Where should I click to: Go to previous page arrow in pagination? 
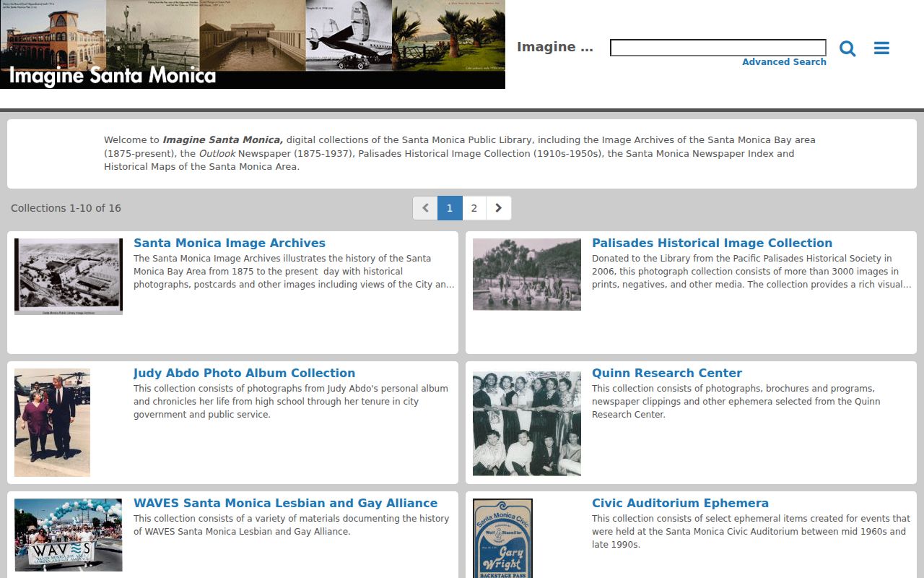coord(425,208)
